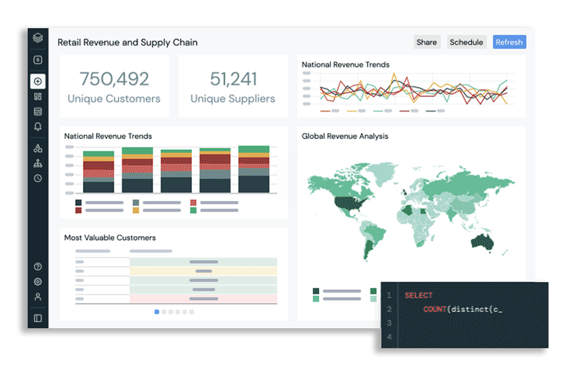Open the SQL persona switcher icon
588x383 pixels.
tap(38, 60)
